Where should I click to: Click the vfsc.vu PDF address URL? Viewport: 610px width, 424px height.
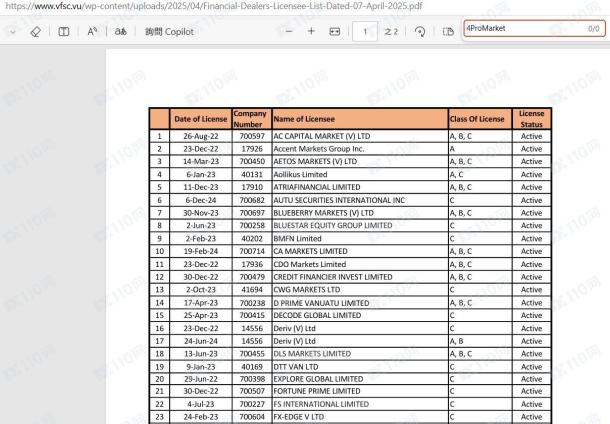pyautogui.click(x=214, y=6)
